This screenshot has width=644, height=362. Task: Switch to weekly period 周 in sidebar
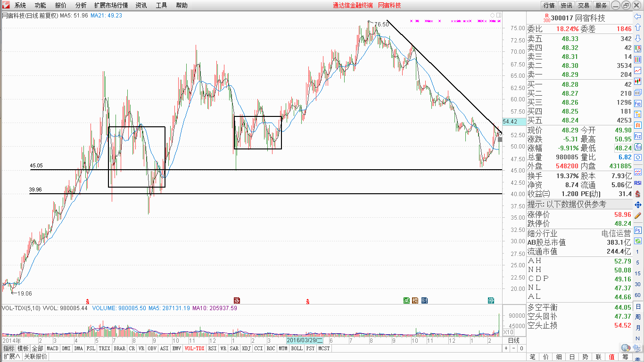pos(638,317)
